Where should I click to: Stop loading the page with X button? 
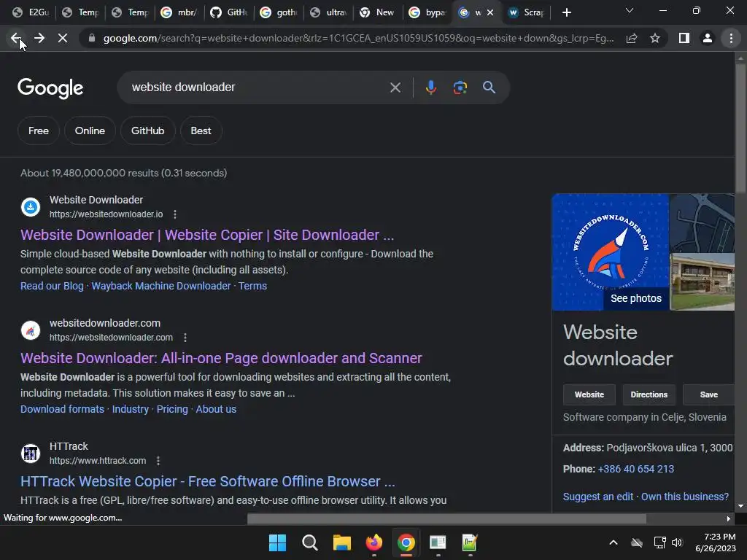click(x=63, y=38)
